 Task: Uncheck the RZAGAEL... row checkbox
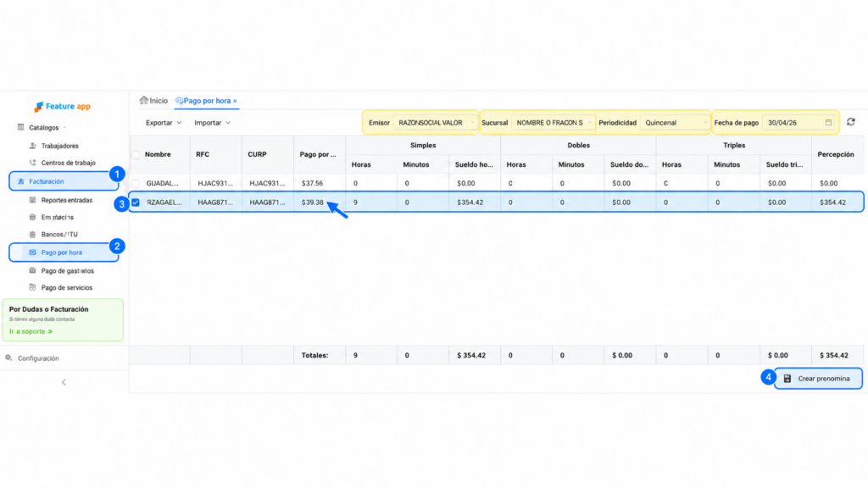pos(136,202)
